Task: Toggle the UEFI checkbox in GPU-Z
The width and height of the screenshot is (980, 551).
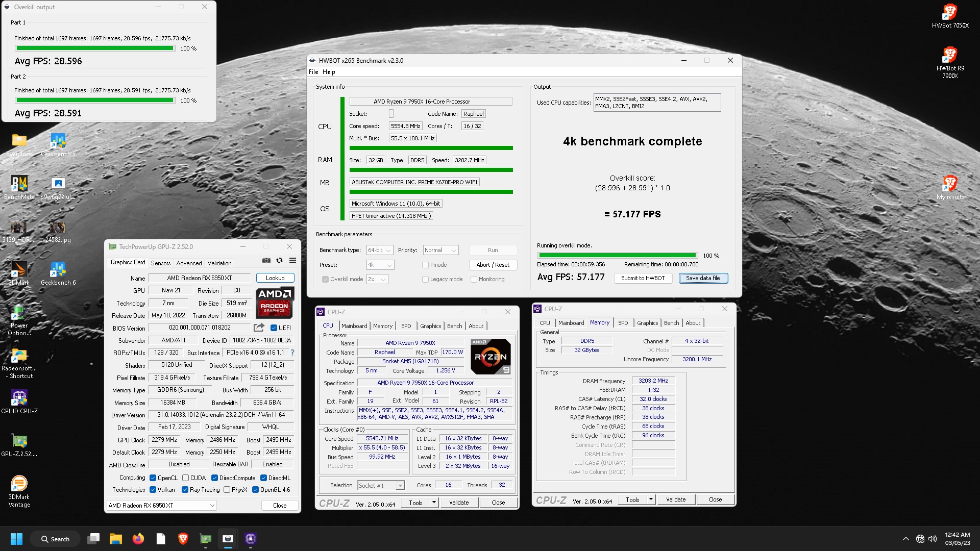Action: 274,328
